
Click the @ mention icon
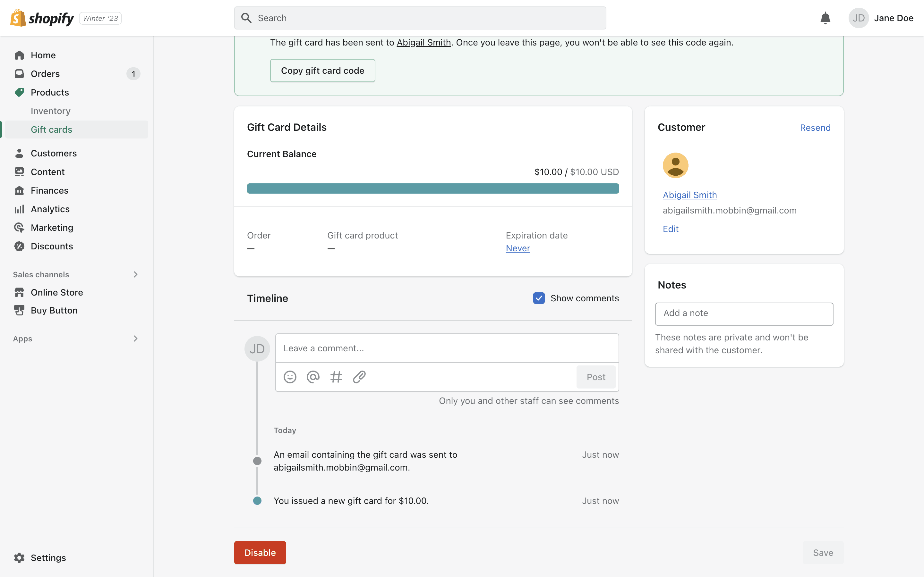click(313, 377)
